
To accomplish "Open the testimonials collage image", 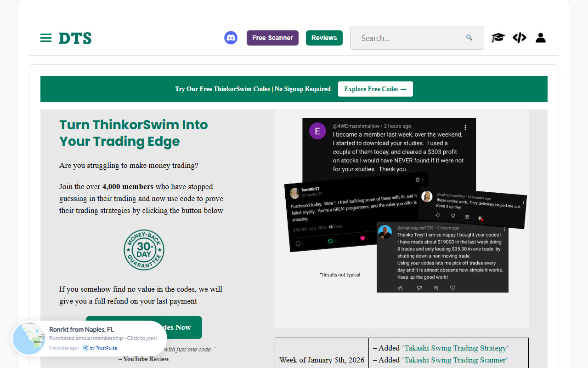I will click(401, 219).
